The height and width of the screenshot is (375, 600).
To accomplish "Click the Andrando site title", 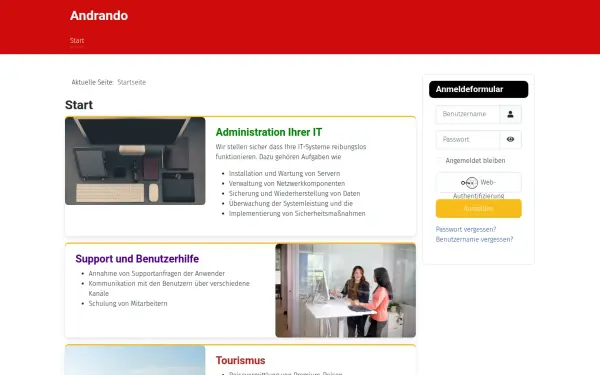I will pos(99,16).
